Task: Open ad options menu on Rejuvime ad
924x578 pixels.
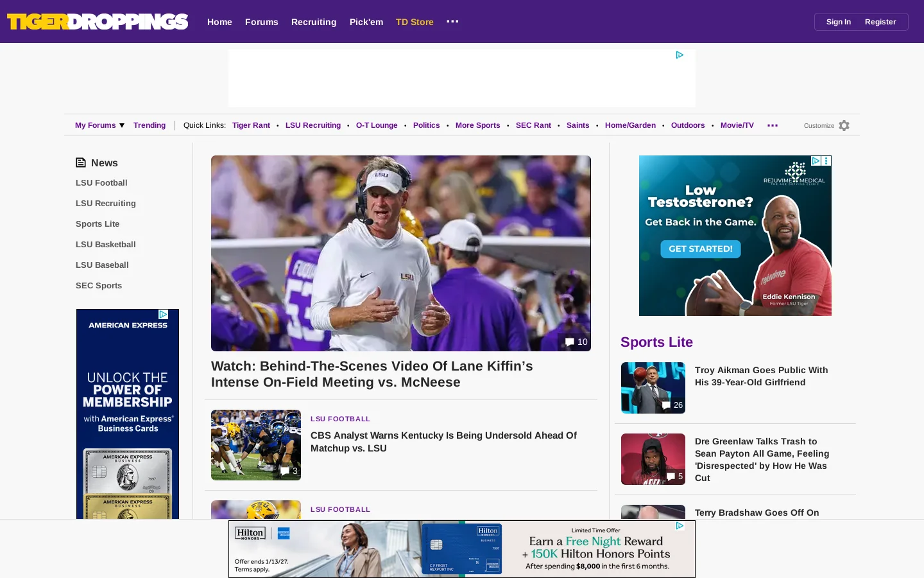Action: [826, 161]
